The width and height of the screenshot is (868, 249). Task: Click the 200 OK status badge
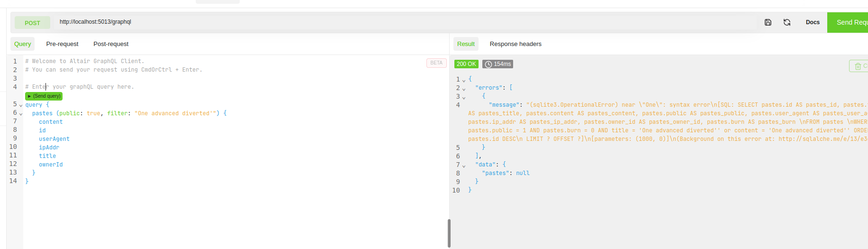(x=466, y=64)
